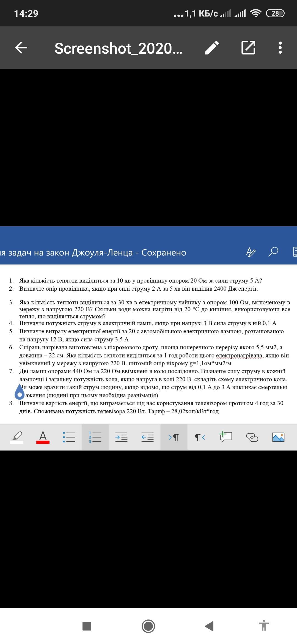Tap the Screenshot_2020 file title

(x=118, y=48)
